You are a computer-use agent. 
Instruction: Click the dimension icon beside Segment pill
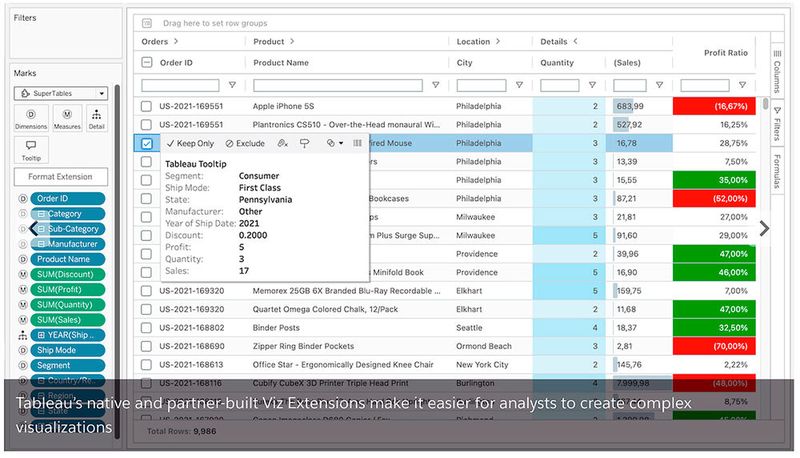23,365
